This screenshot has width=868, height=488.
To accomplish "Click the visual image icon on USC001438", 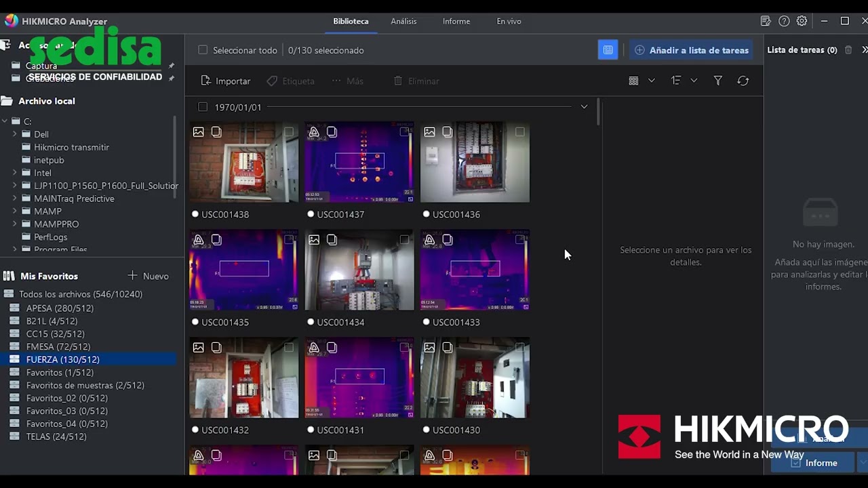I will coord(198,132).
